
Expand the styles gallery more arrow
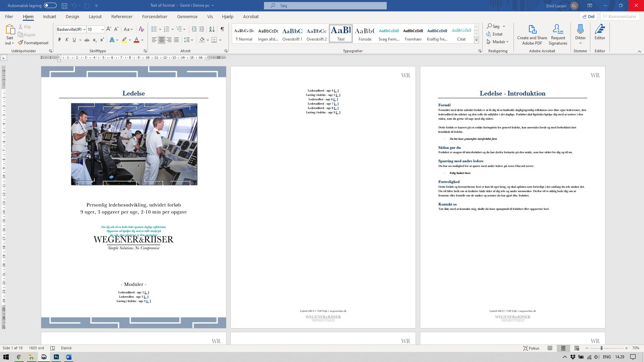[476, 40]
